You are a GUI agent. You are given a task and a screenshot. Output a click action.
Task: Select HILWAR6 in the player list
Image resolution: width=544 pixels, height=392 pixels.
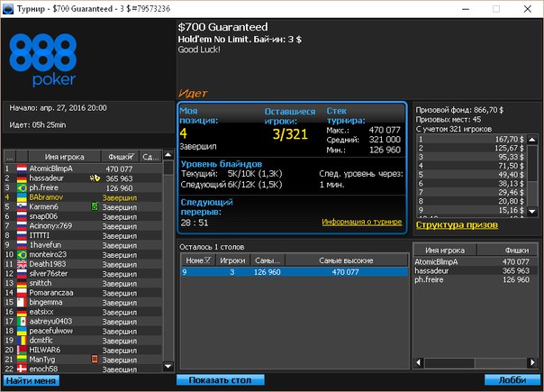point(83,350)
